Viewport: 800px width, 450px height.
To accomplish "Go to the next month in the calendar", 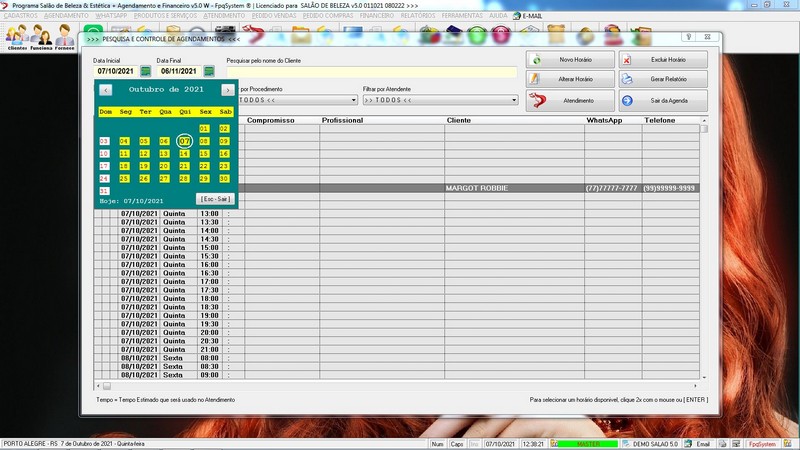I will [228, 90].
